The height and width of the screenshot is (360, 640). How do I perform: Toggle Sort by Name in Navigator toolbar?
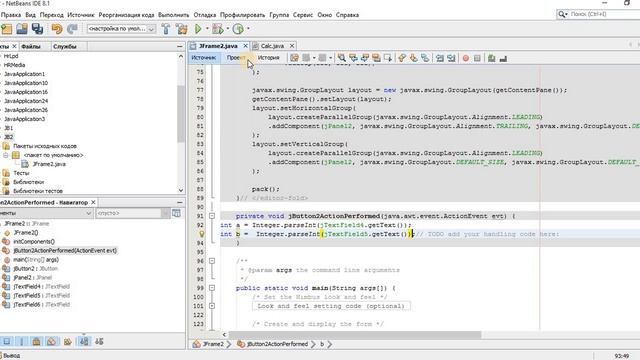click(84, 342)
